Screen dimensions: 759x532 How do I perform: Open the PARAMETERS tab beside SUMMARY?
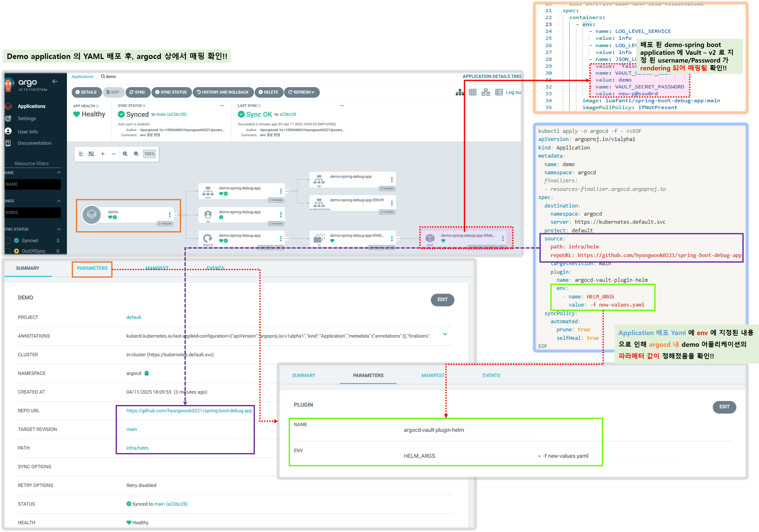pos(92,268)
